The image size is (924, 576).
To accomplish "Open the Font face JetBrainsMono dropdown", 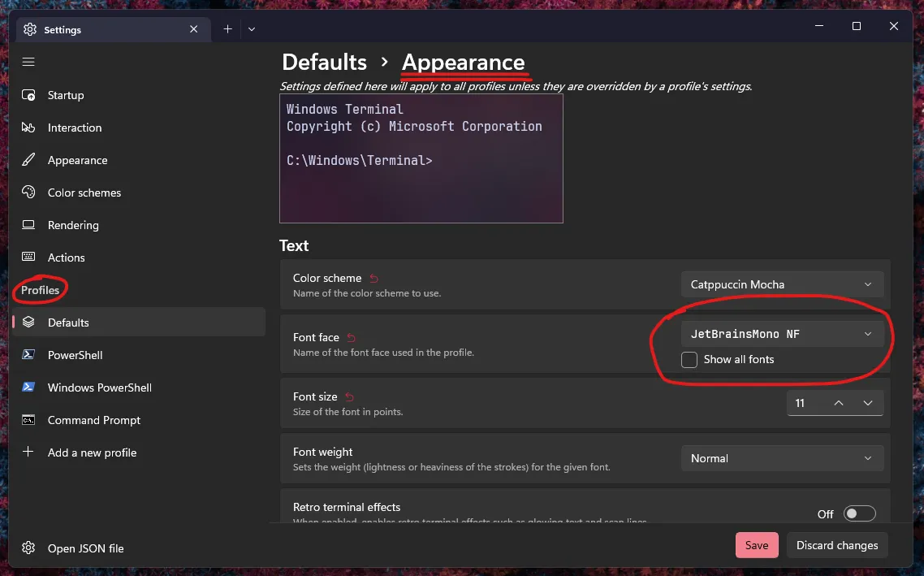I will click(x=781, y=334).
